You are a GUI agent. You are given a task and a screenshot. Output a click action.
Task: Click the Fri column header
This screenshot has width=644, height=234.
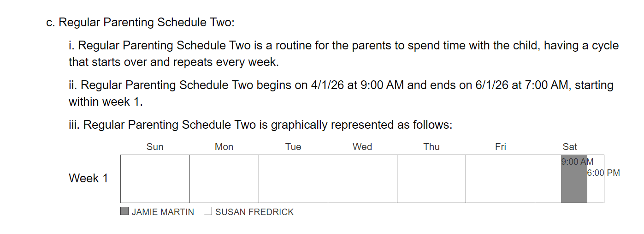pyautogui.click(x=501, y=147)
